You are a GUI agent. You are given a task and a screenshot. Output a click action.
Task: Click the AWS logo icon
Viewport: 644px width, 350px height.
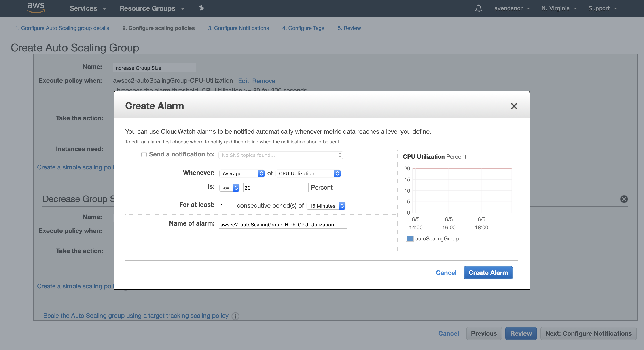(x=36, y=8)
